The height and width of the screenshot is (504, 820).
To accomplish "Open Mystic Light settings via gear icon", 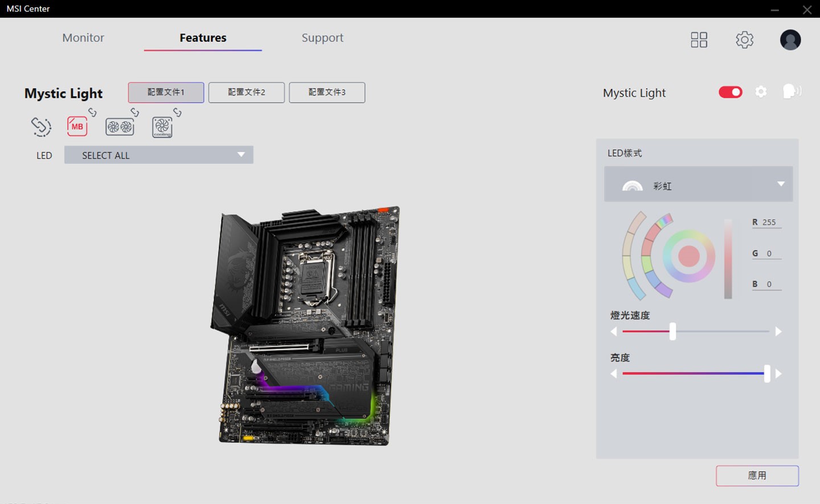I will coord(761,92).
